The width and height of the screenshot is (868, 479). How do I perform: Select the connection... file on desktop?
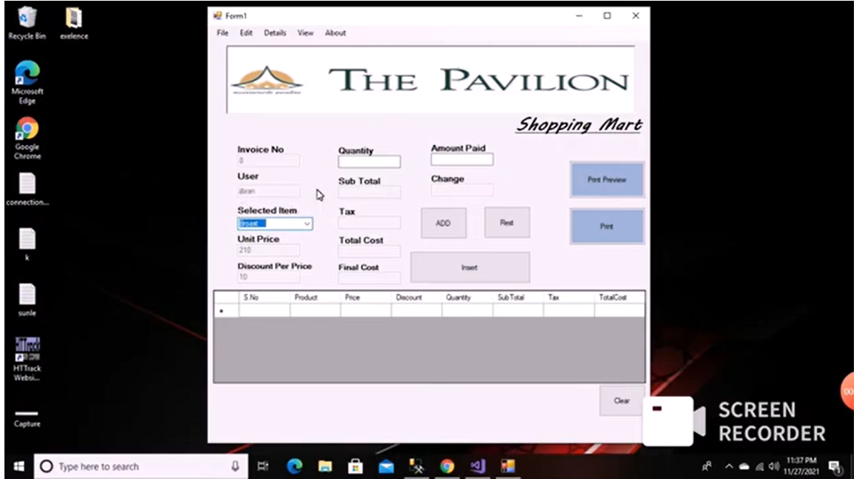point(27,190)
